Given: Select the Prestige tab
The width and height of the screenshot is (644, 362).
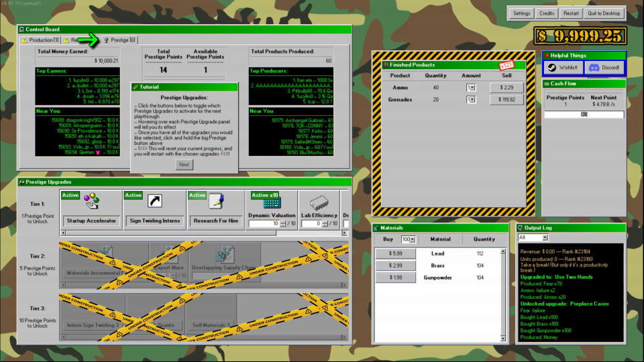Looking at the screenshot, I should coord(120,40).
